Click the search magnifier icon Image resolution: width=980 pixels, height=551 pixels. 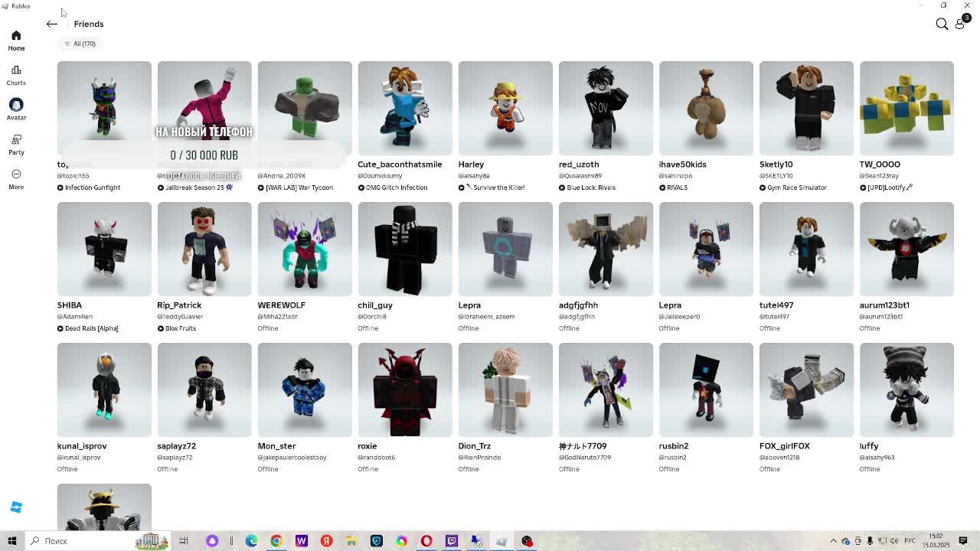tap(942, 24)
